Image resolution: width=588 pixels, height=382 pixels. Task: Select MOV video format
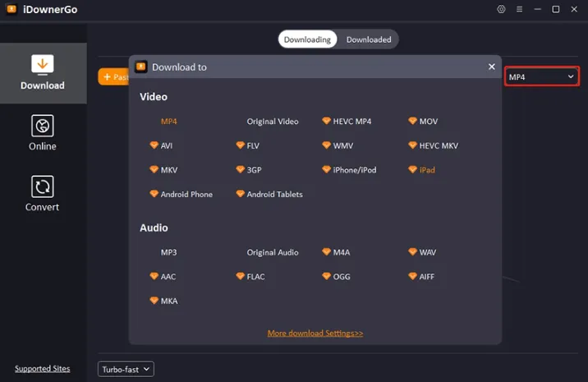pyautogui.click(x=423, y=122)
